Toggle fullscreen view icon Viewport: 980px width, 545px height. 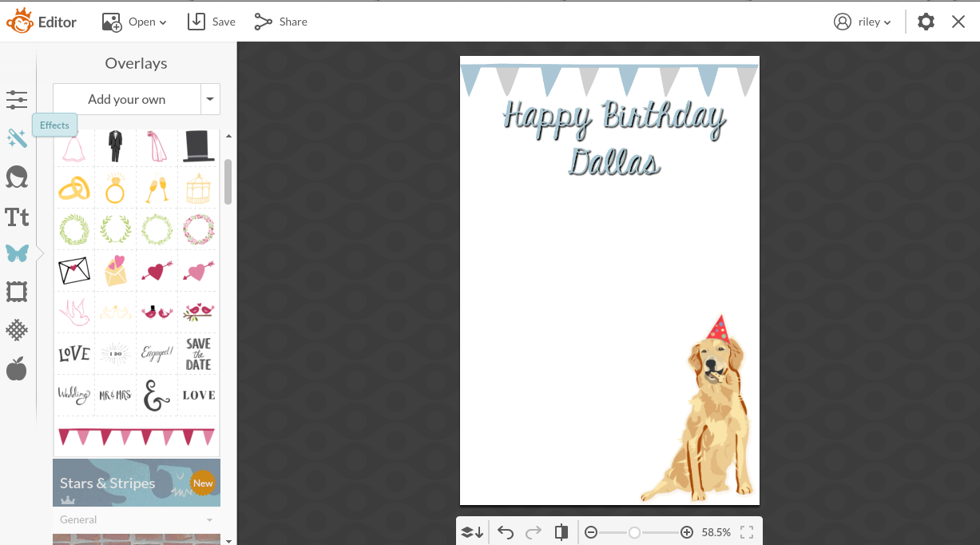pos(747,532)
